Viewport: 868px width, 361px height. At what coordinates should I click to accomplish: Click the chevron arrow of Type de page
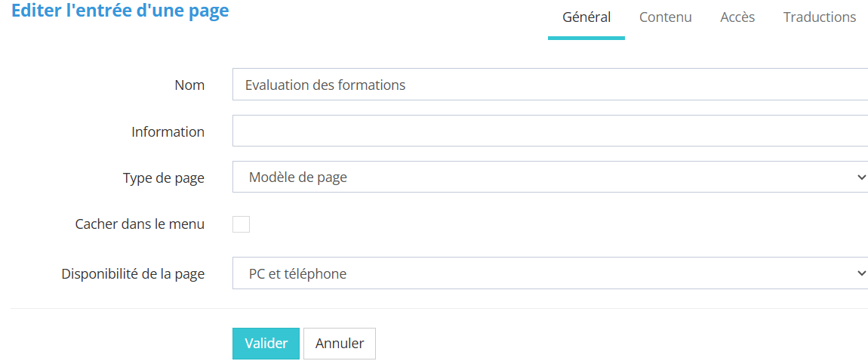coord(861,177)
